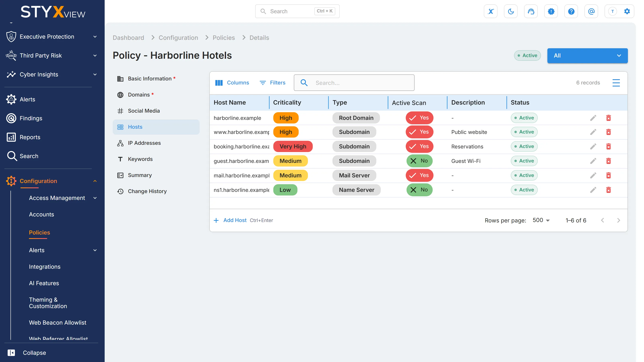Click Very High criticality badge
This screenshot has height=362, width=644.
(x=293, y=146)
